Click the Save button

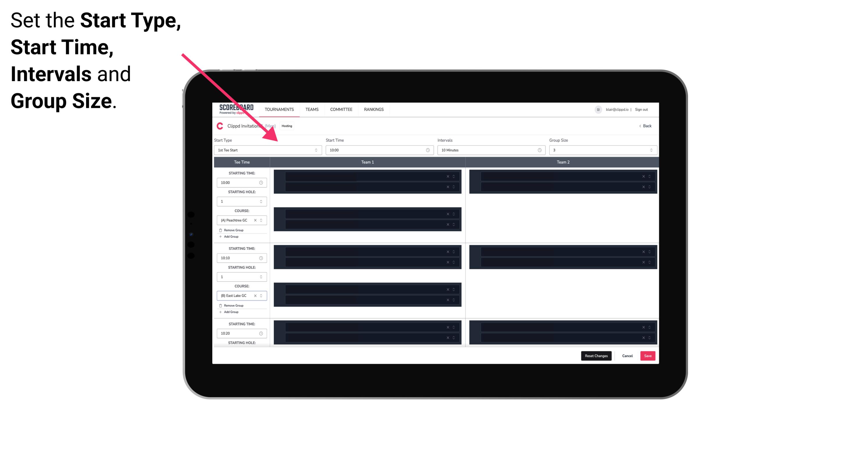click(648, 355)
